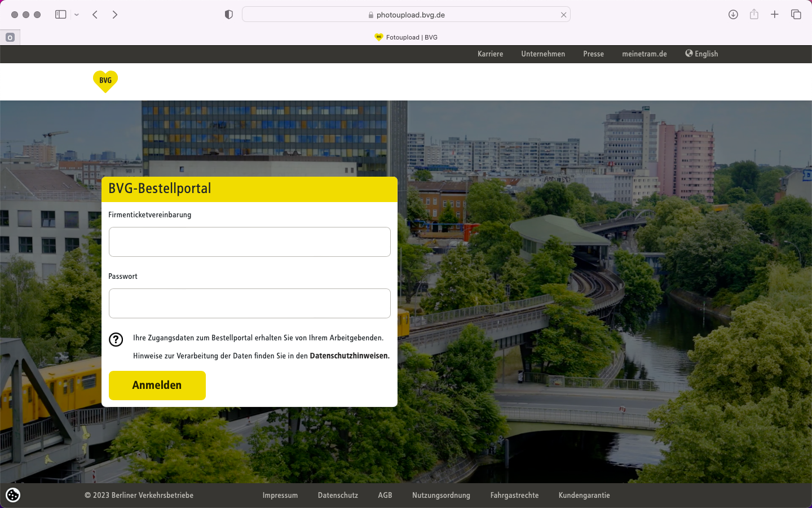The width and height of the screenshot is (812, 508).
Task: Show the tab overview
Action: pos(796,15)
